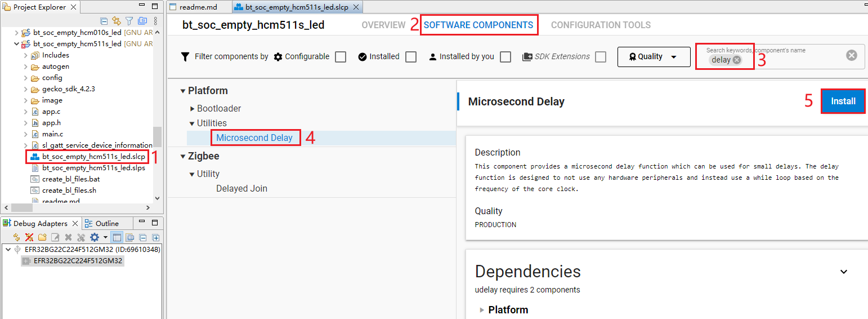
Task: Open the Quality dropdown
Action: pos(654,57)
